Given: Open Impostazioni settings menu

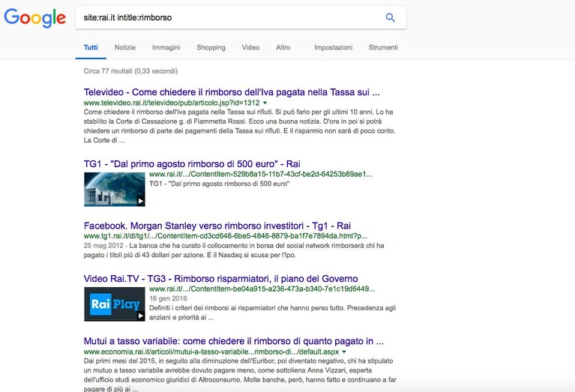Looking at the screenshot, I should [x=334, y=47].
